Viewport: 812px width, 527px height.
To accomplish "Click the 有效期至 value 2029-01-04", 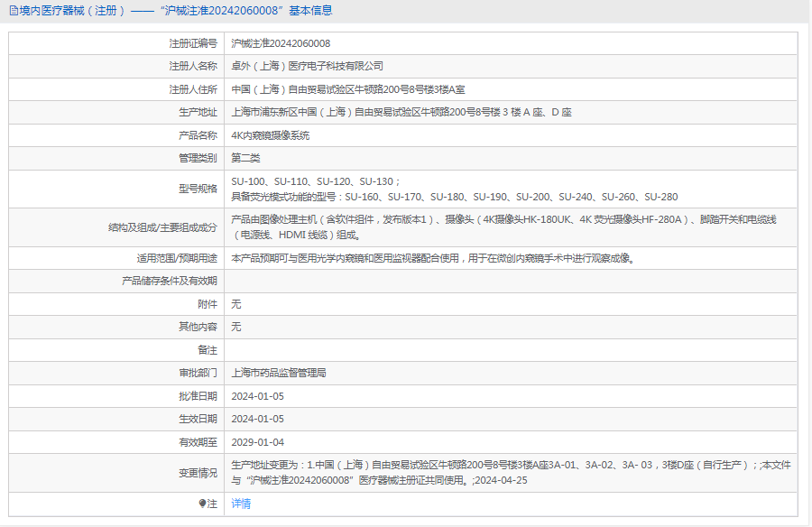I will [257, 442].
